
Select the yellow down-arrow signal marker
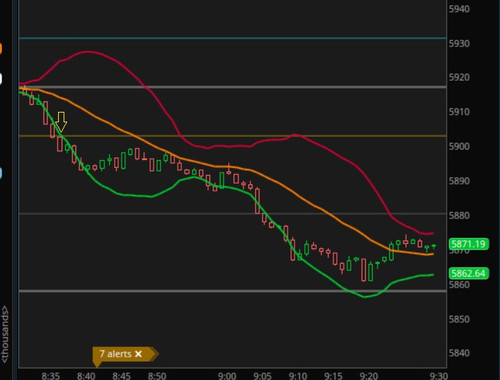pyautogui.click(x=61, y=122)
